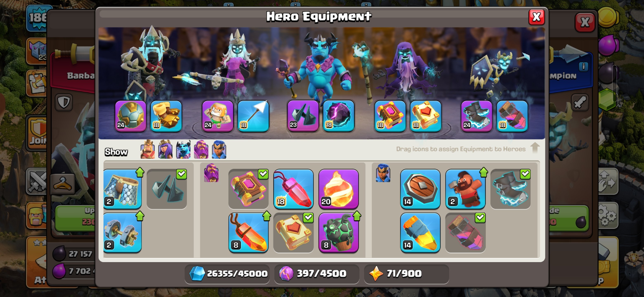Select the Hog Rider Puppet level 2
This screenshot has height=297, width=644.
(465, 189)
